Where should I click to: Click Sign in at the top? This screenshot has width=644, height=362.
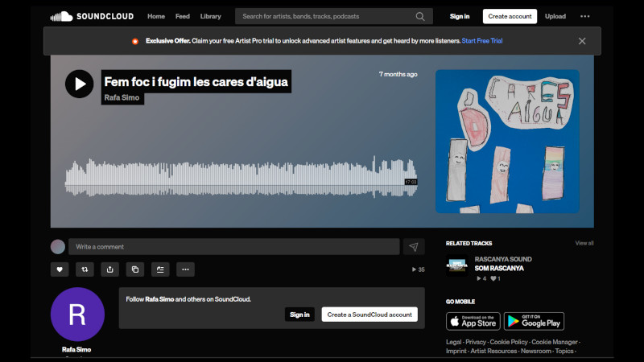tap(460, 16)
